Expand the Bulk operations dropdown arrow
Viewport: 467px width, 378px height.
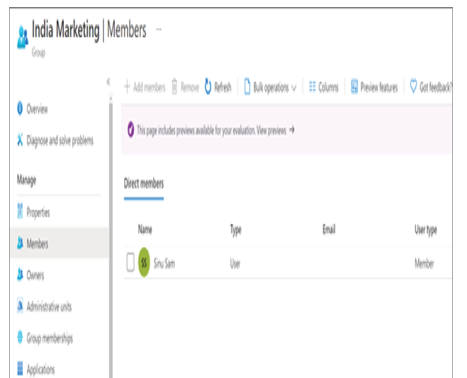294,88
